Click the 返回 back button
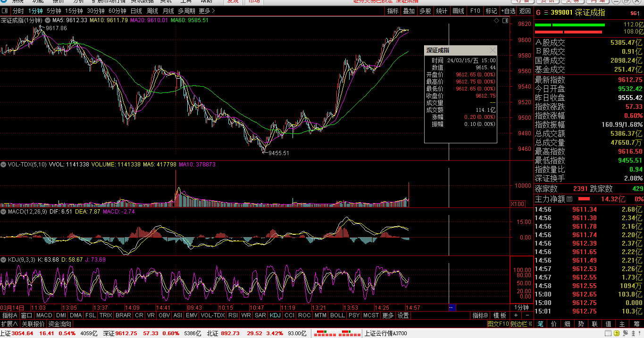Screen dimensions: 644x338 (x=525, y=11)
